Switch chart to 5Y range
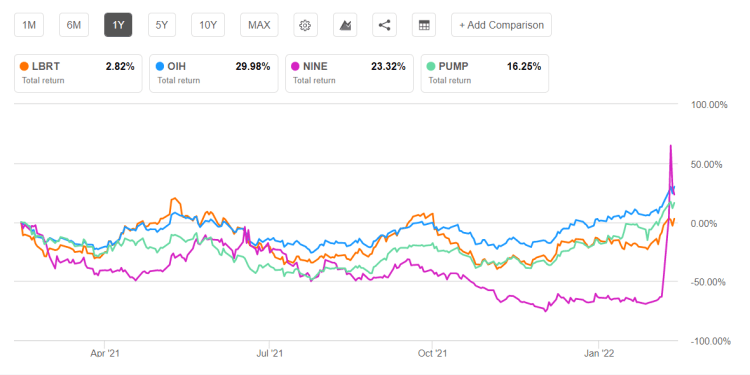The height and width of the screenshot is (375, 750). [162, 25]
